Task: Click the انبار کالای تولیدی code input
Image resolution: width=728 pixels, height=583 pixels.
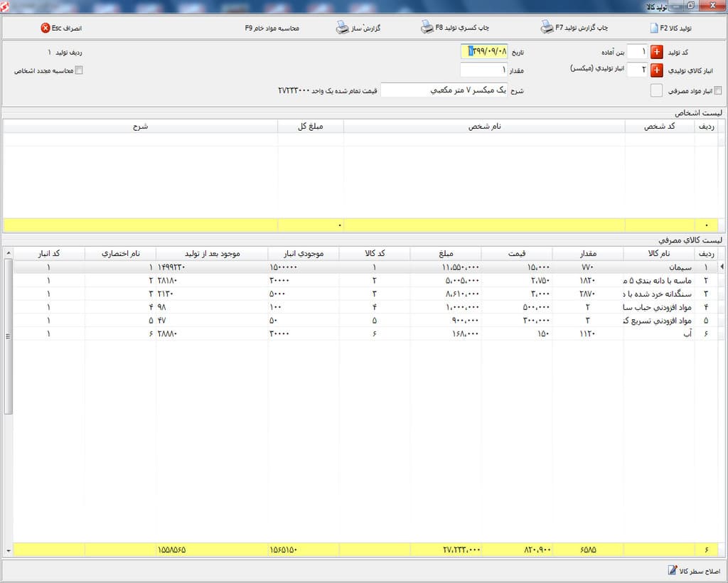Action: 637,70
